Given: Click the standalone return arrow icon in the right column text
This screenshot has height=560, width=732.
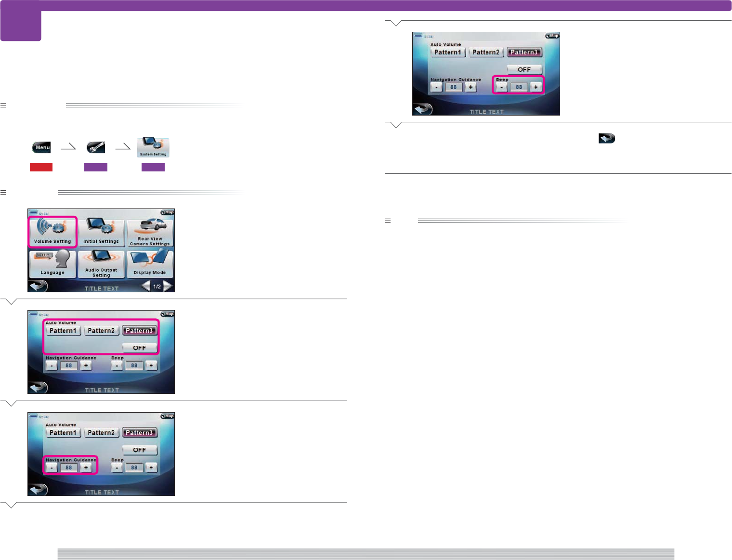Looking at the screenshot, I should 607,139.
